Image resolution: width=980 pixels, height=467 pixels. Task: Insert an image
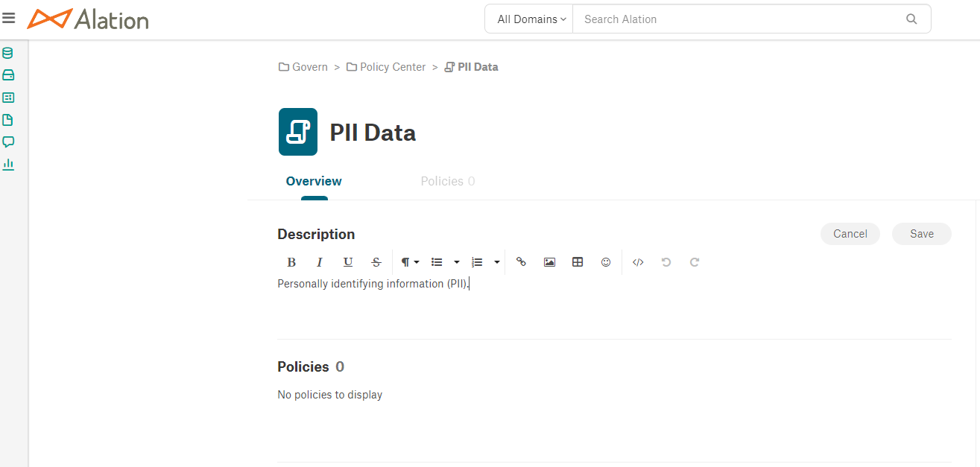tap(549, 262)
